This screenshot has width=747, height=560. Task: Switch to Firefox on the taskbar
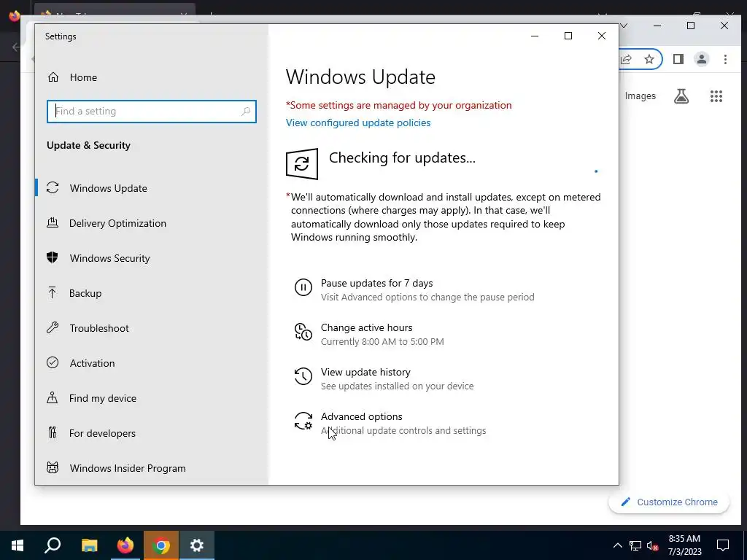(125, 545)
